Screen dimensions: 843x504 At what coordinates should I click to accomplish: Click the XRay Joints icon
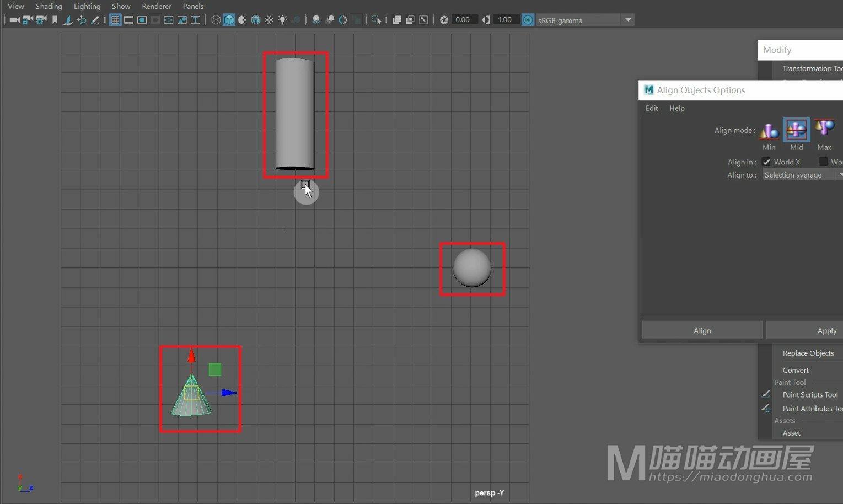423,20
